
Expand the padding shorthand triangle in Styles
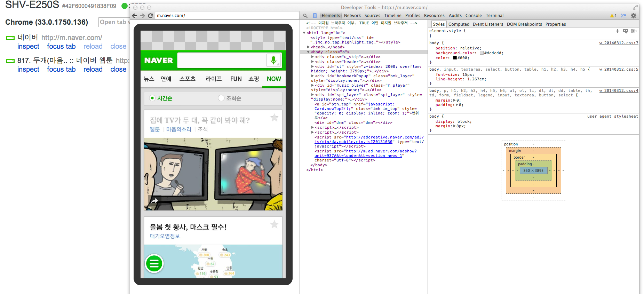pyautogui.click(x=457, y=105)
